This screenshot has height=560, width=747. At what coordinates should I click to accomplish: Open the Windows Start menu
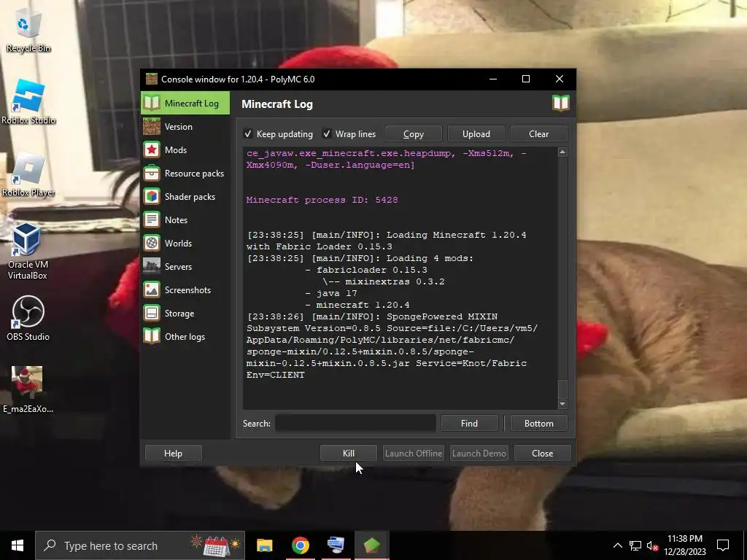[18, 545]
